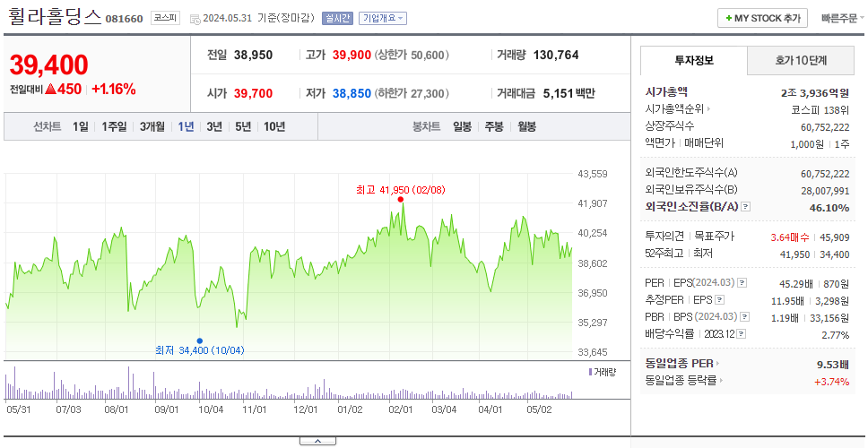The image size is (868, 448).
Task: Click the 코스피 market badge
Action: (166, 18)
